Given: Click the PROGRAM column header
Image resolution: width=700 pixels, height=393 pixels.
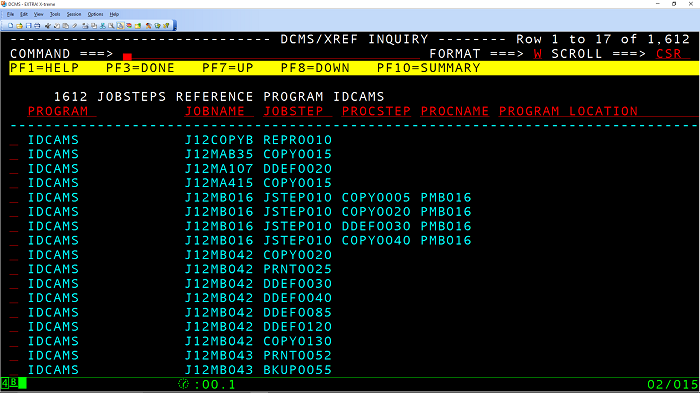Looking at the screenshot, I should 58,111.
